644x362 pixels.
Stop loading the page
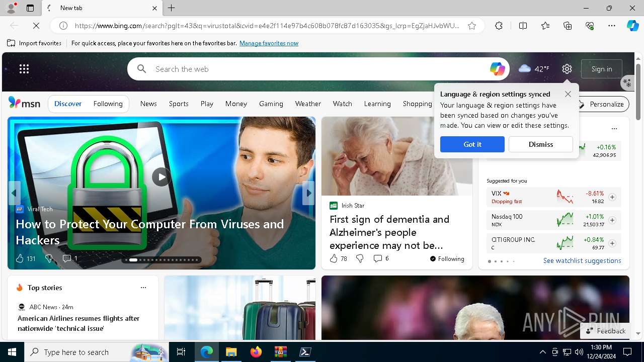click(36, 25)
